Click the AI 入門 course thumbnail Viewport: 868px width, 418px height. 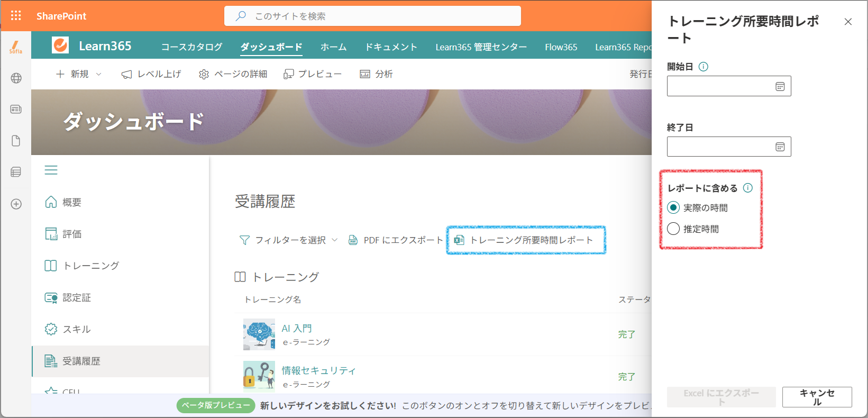[x=259, y=334]
